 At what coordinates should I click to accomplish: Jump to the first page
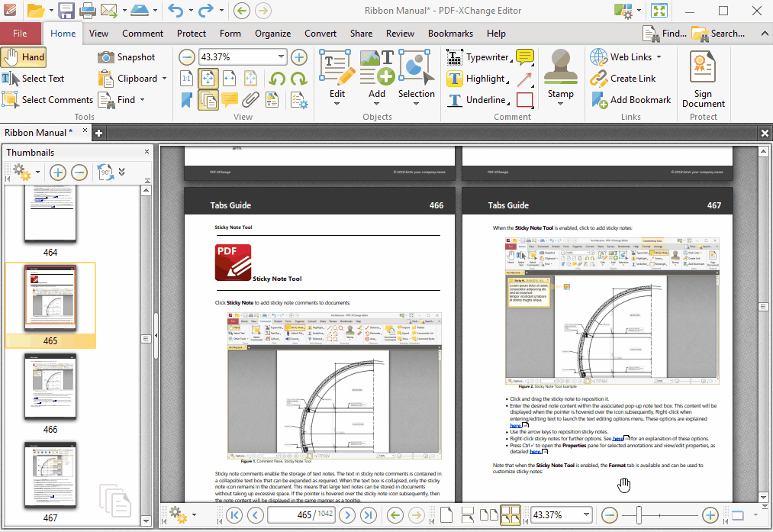point(234,515)
